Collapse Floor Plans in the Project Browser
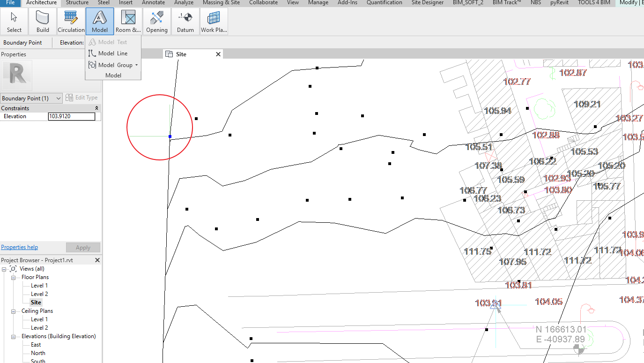 [13, 277]
